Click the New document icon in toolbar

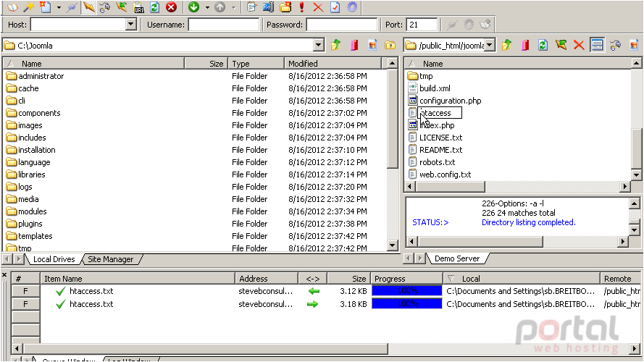point(45,7)
